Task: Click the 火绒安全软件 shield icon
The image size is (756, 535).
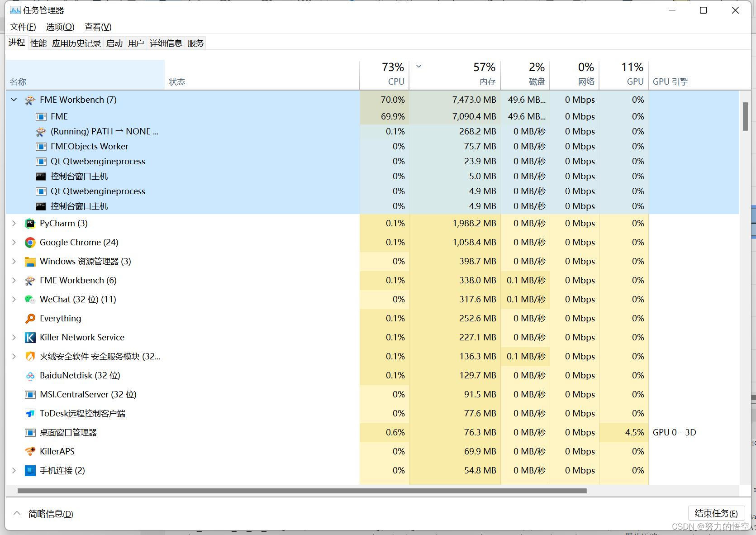Action: [x=30, y=357]
